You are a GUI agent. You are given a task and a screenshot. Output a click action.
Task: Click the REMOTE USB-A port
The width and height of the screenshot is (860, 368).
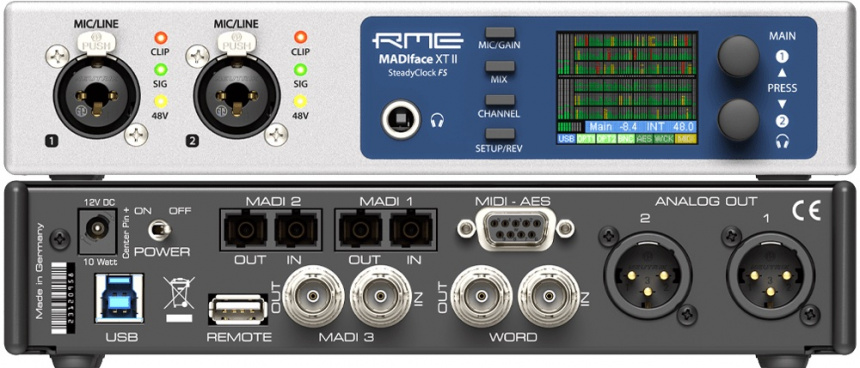click(x=237, y=309)
